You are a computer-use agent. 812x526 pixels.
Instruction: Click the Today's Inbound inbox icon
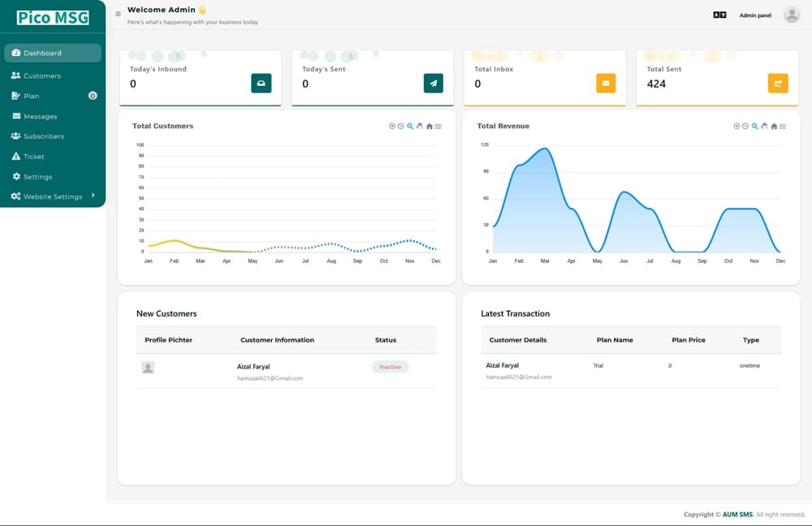[261, 83]
